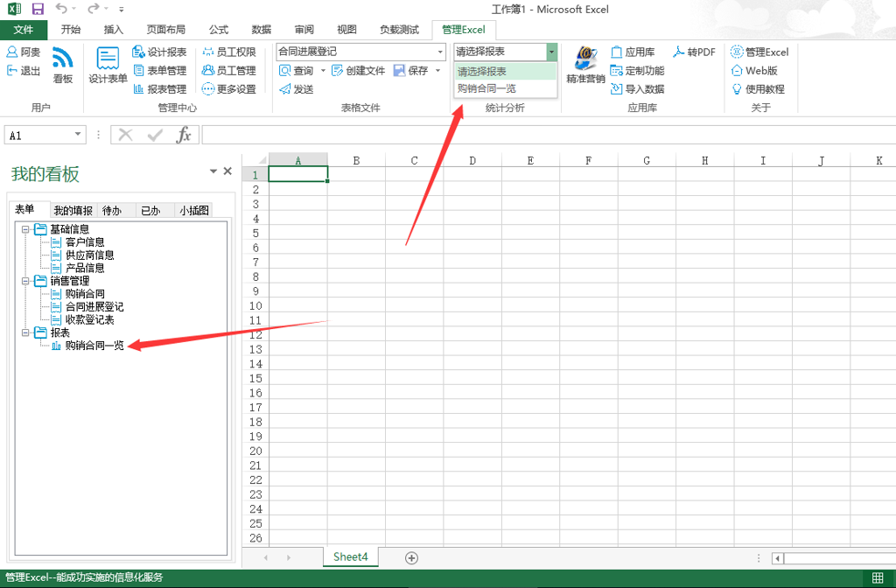896x588 pixels.
Task: Open the 查询 dropdown arrow
Action: click(x=323, y=70)
